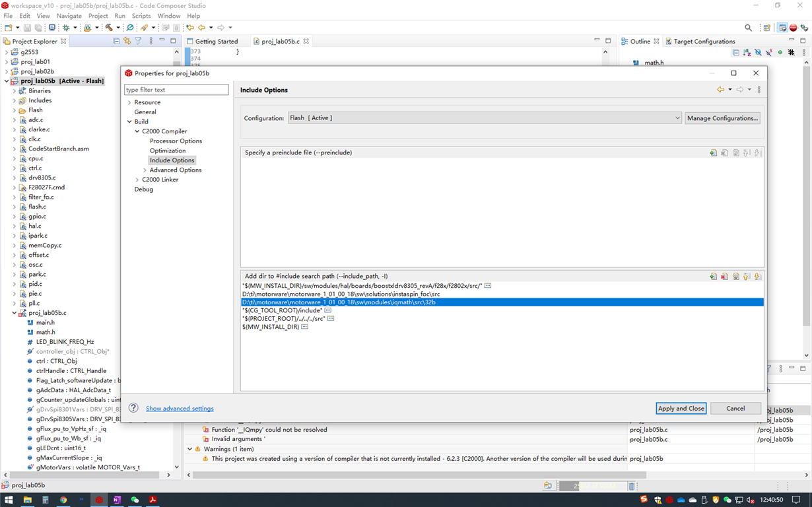Viewport: 812px width, 507px height.
Task: Collapse all in Project Explorer
Action: click(x=116, y=41)
